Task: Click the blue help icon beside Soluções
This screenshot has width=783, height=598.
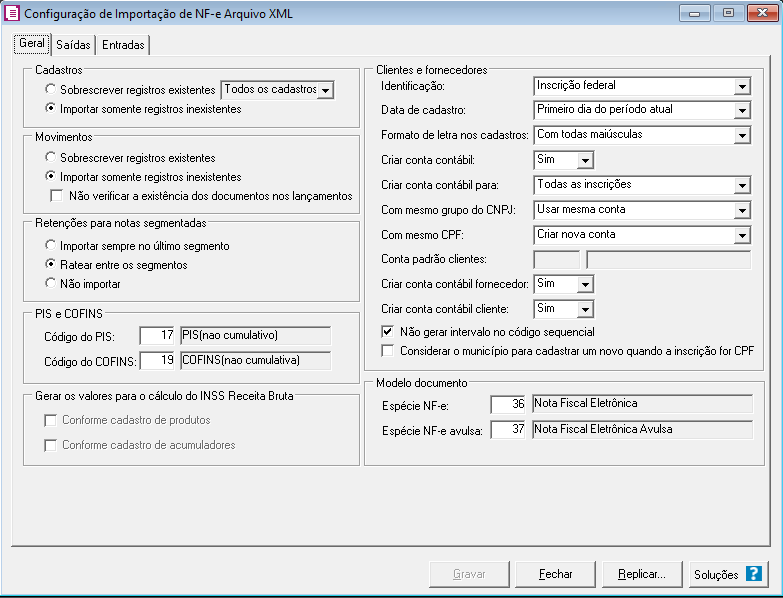Action: (753, 574)
